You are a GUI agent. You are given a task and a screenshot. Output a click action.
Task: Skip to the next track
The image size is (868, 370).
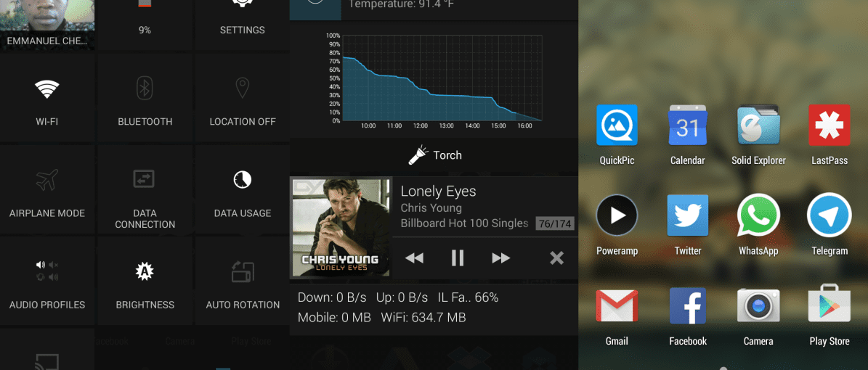501,258
